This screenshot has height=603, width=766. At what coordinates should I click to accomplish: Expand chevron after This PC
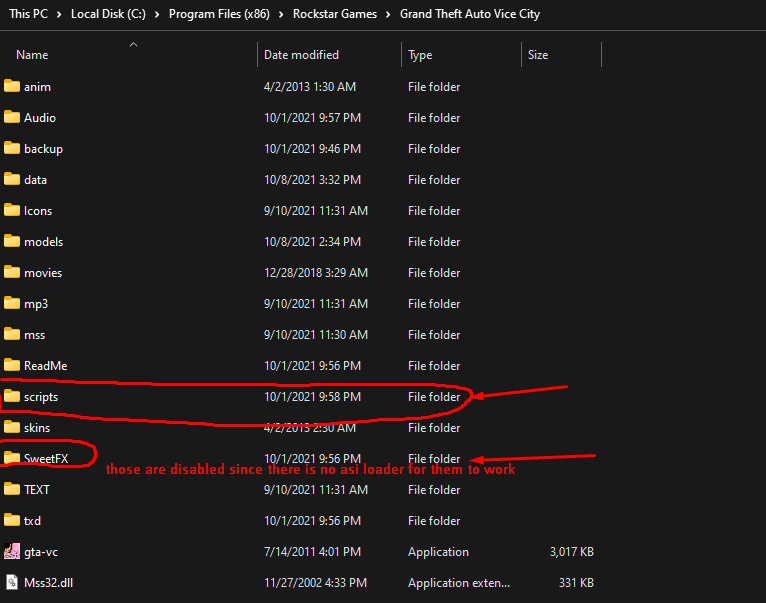(x=59, y=14)
